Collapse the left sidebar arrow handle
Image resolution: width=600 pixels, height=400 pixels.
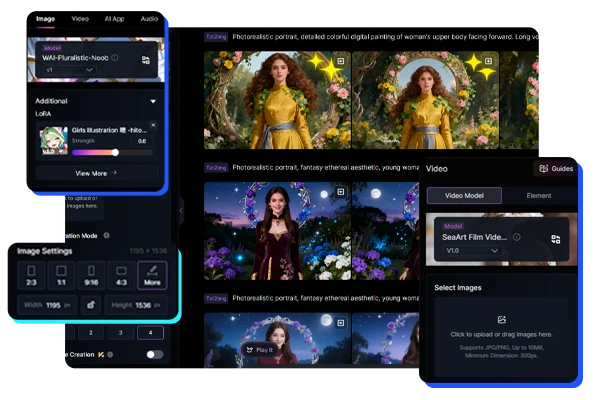181,211
